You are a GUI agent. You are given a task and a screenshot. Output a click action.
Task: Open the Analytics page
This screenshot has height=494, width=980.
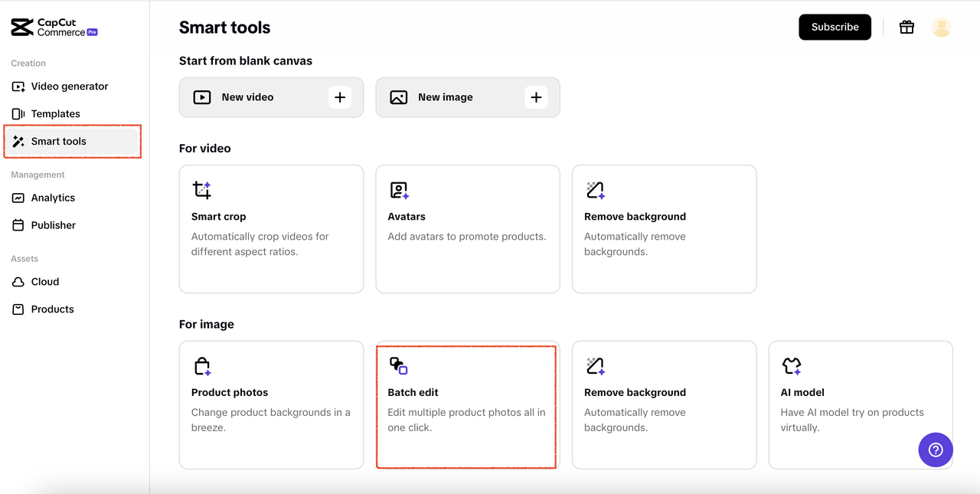[x=52, y=198]
